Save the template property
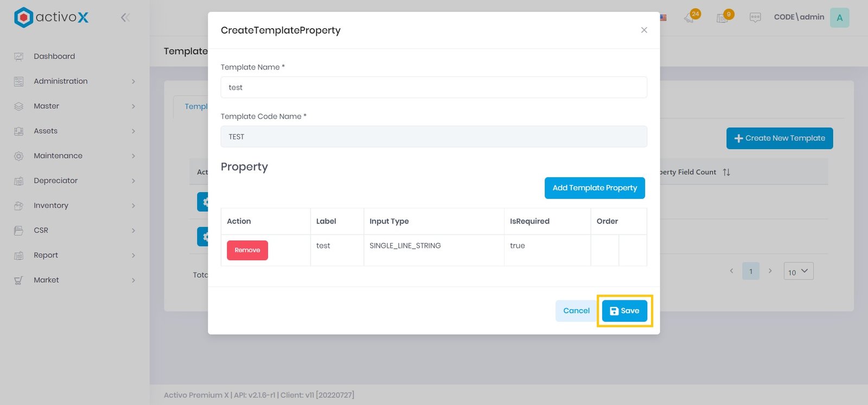868x405 pixels. pos(624,311)
